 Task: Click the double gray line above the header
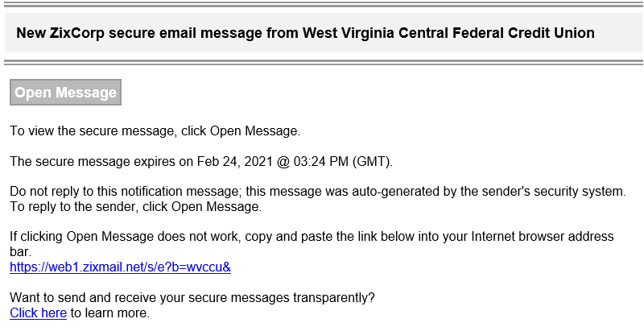tap(322, 5)
